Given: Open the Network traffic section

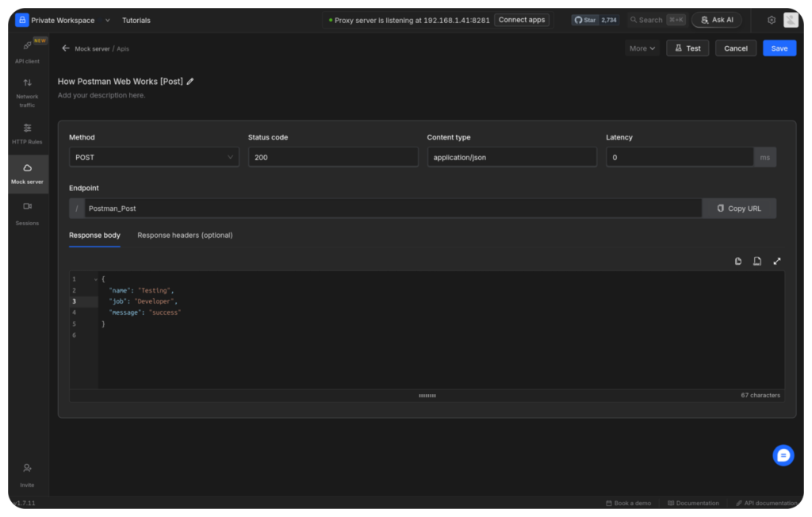Looking at the screenshot, I should 27,94.
